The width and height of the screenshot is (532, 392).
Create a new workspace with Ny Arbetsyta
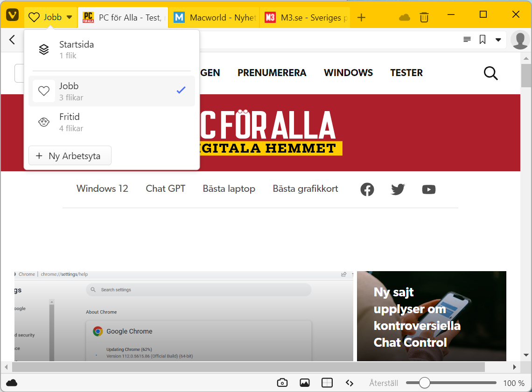tap(70, 156)
